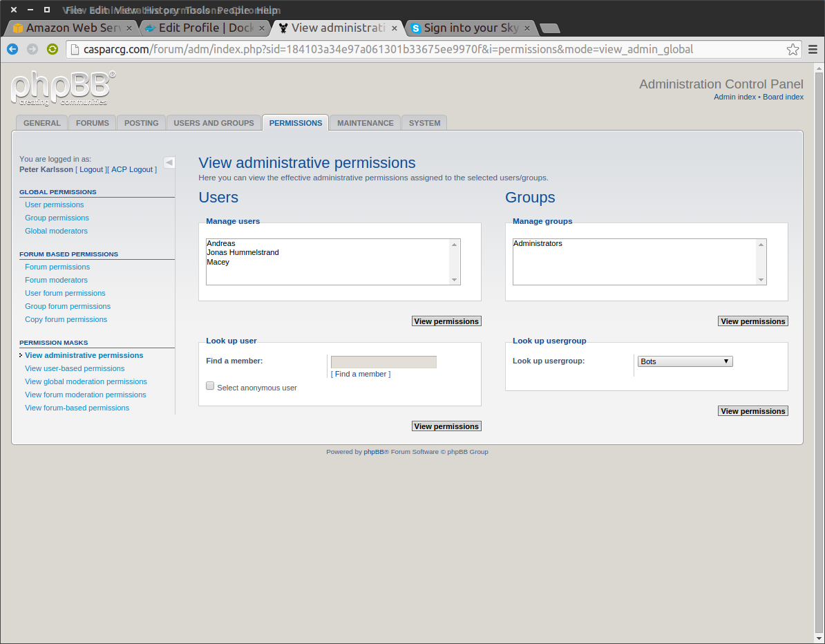Screen dimensions: 825x644
Task: Open the browser hamburger menu
Action: click(813, 50)
